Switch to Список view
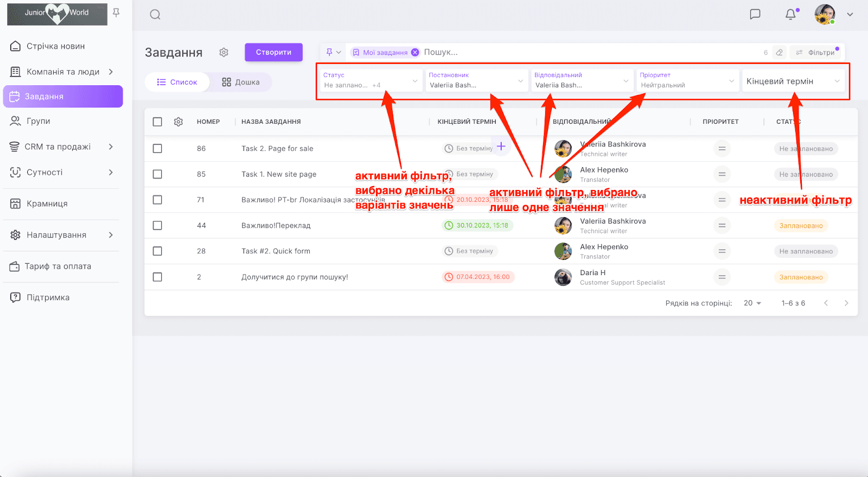868x477 pixels. coord(177,82)
